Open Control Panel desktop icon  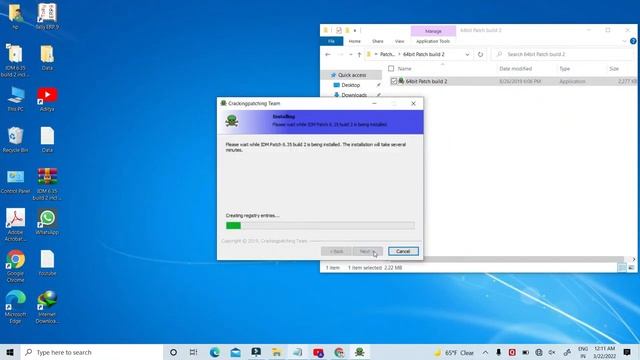[16, 181]
